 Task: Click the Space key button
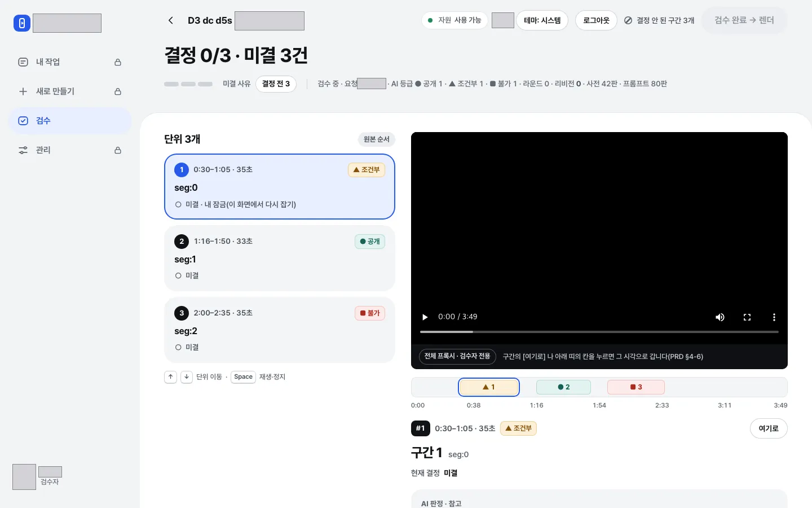[244, 377]
